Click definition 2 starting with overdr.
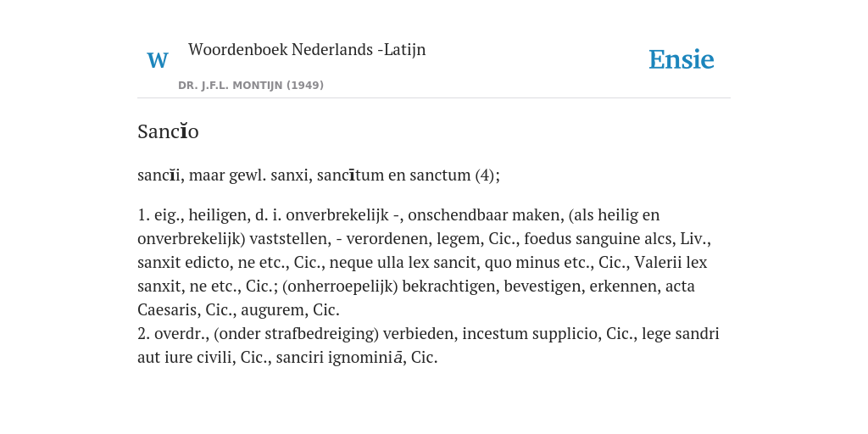868x434 pixels. pyautogui.click(x=428, y=346)
